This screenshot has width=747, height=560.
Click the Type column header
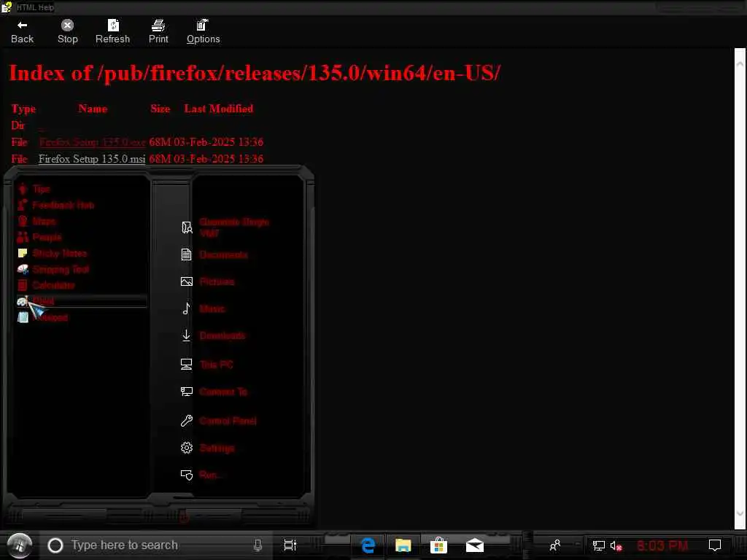pyautogui.click(x=23, y=109)
